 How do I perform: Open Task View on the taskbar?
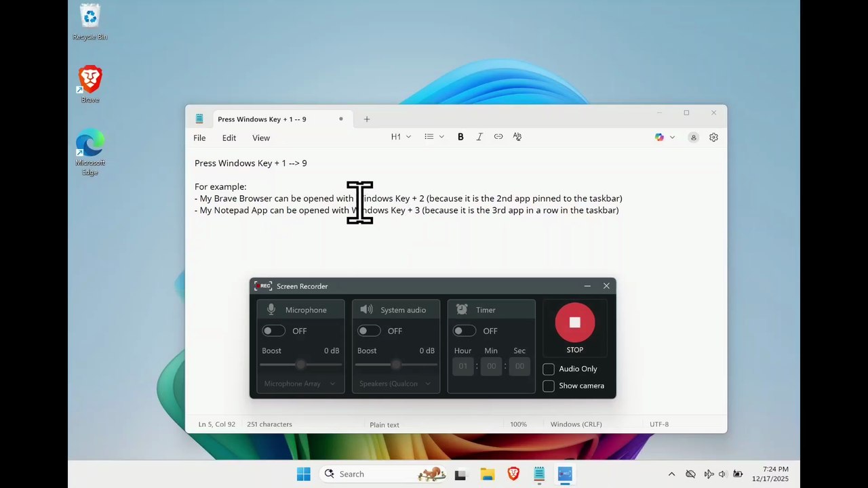460,474
